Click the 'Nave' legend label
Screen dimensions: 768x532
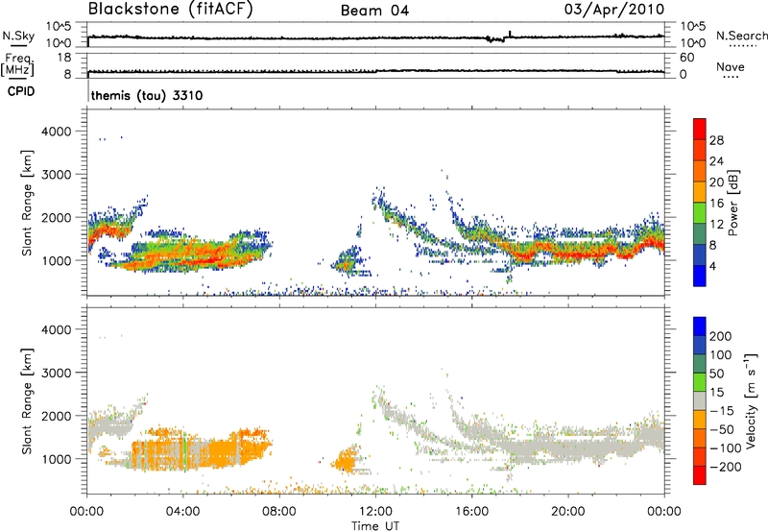pyautogui.click(x=731, y=67)
